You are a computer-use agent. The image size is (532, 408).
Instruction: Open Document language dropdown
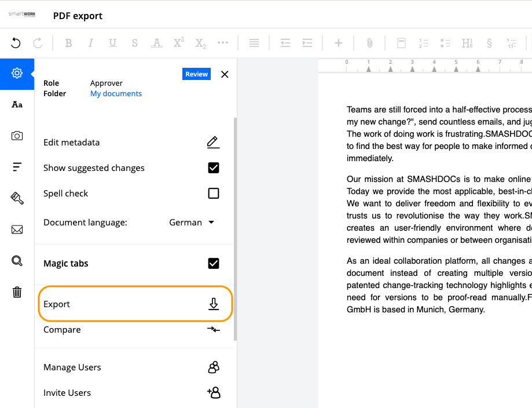coord(192,223)
